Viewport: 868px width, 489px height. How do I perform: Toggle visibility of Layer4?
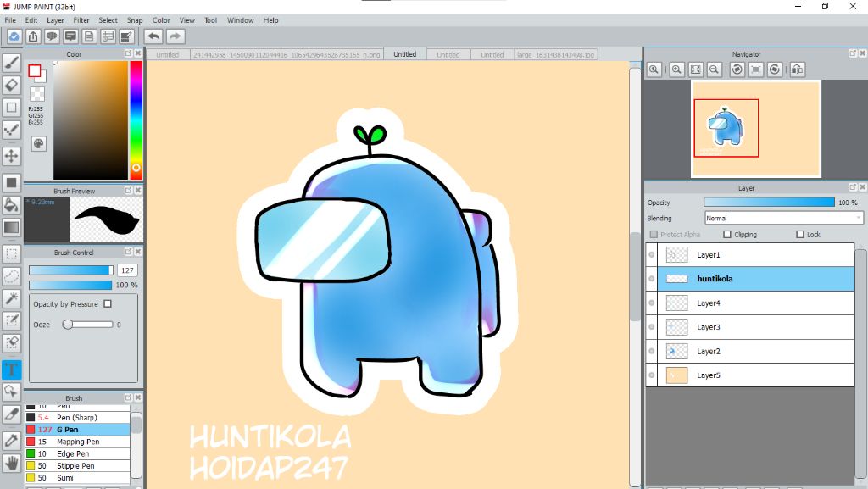652,303
